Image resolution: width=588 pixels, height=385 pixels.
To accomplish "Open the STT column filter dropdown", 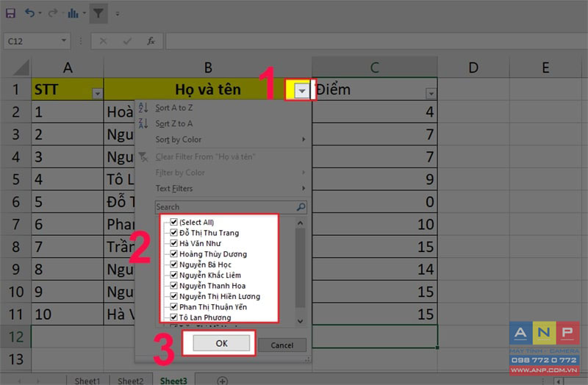I will click(97, 93).
